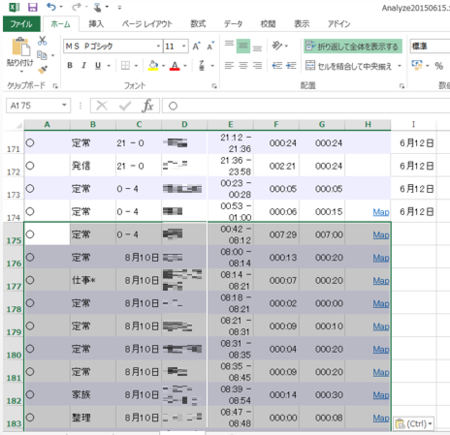Toggle Underline formatting
This screenshot has width=450, height=435.
click(98, 66)
